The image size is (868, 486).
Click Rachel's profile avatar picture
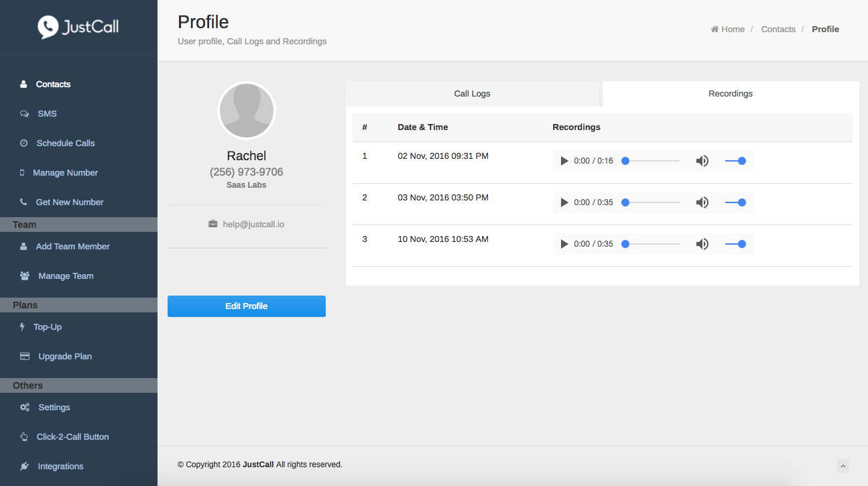point(246,111)
